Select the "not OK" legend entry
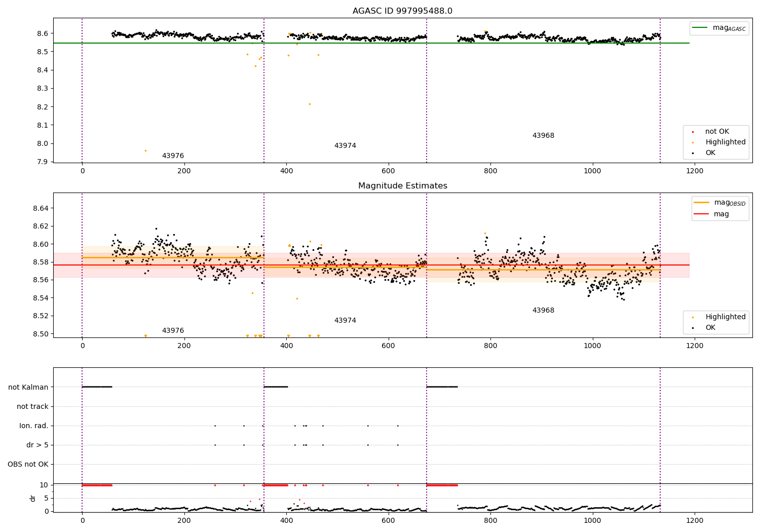760x532 pixels. 716,131
